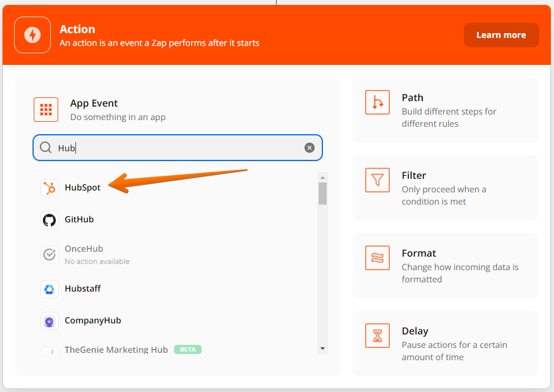Screen dimensions: 554x392
Task: Click the An action is an event subtitle
Action: pos(159,43)
